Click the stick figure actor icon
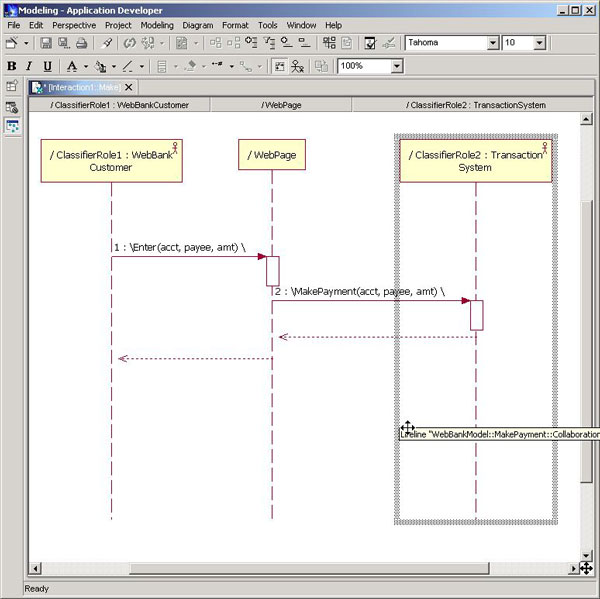Viewport: 600px width, 599px height. pyautogui.click(x=297, y=66)
